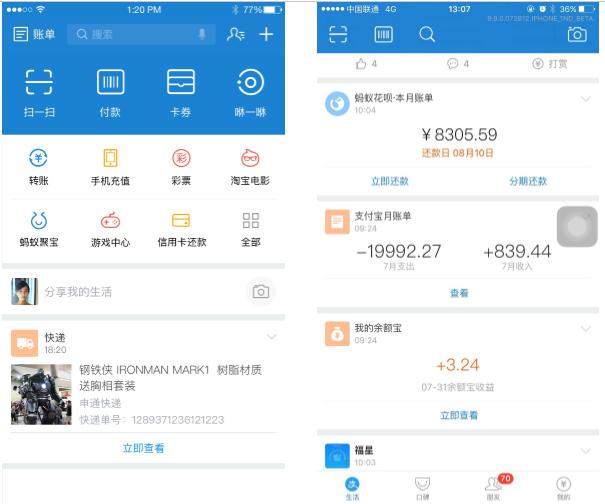Tap the microphone icon in search bar
The height and width of the screenshot is (504, 605).
[x=201, y=34]
